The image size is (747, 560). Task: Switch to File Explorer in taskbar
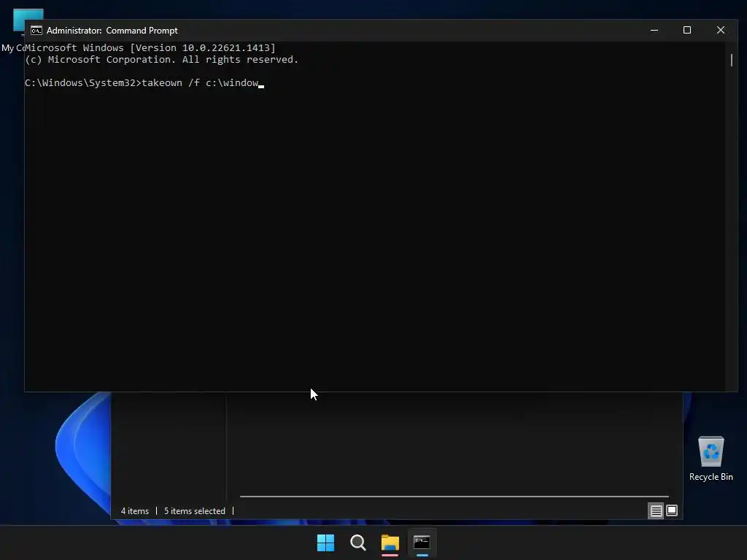pos(390,542)
